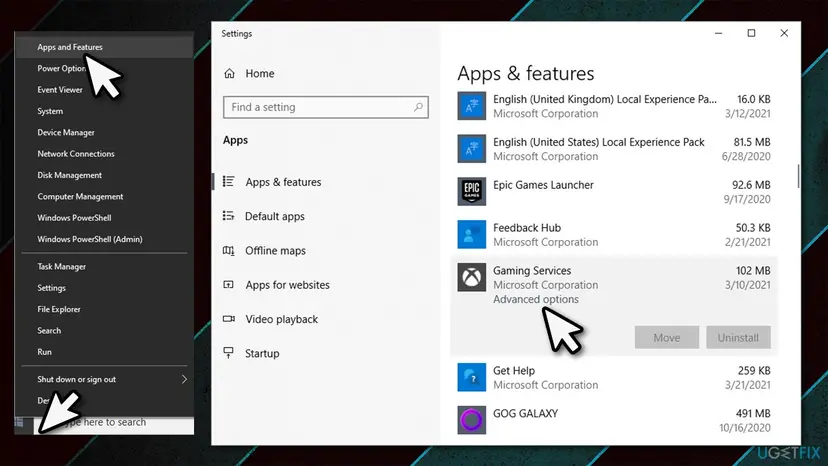828x466 pixels.
Task: Click the English (United States) language pack icon
Action: point(472,148)
